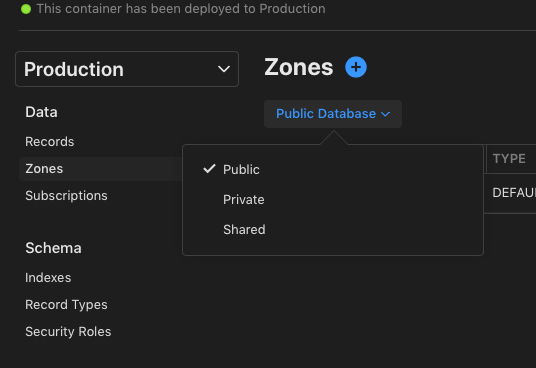The width and height of the screenshot is (536, 368).
Task: Open Indexes under Schema
Action: pyautogui.click(x=48, y=278)
